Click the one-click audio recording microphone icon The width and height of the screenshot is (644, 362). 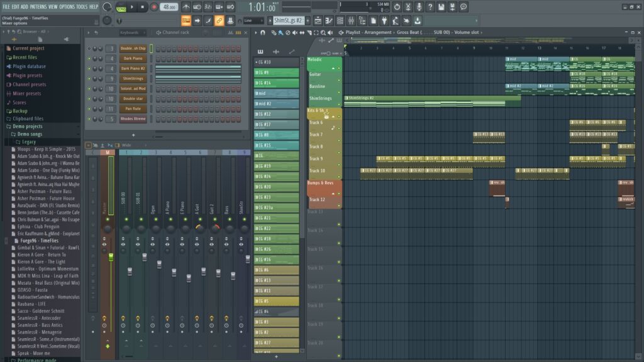[x=419, y=7]
